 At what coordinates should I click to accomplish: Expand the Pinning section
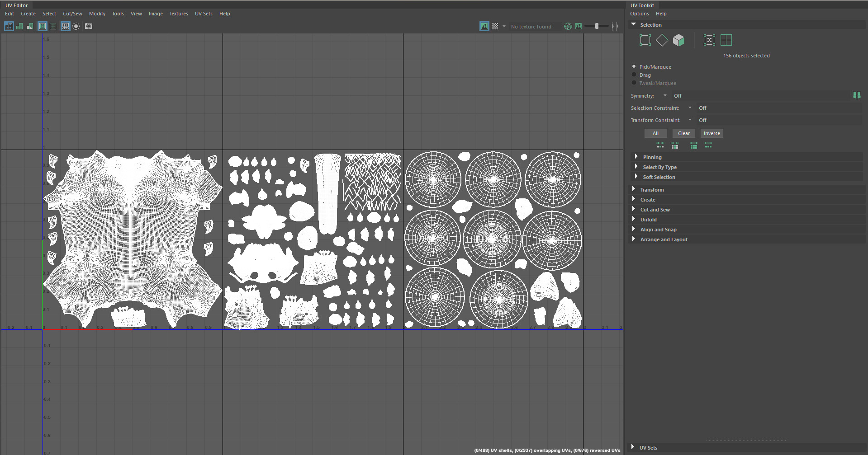coord(636,157)
